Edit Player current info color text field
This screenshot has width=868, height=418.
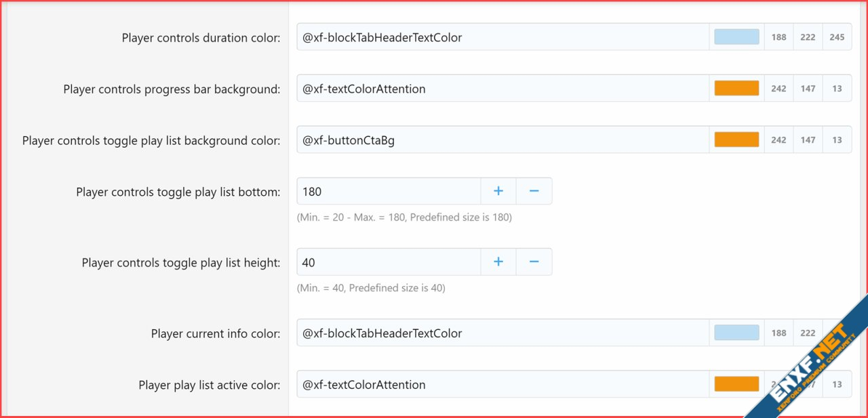(x=505, y=333)
